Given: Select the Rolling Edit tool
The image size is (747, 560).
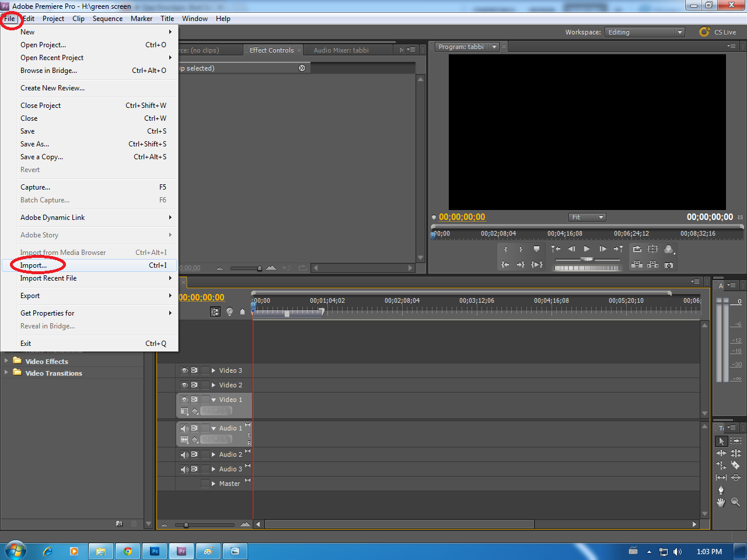Looking at the screenshot, I should (736, 453).
